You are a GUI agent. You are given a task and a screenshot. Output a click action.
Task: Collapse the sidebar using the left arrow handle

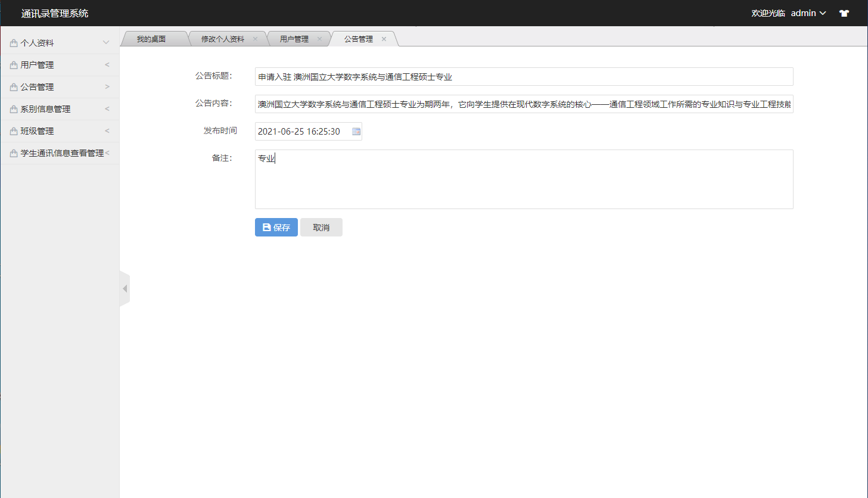pos(125,288)
